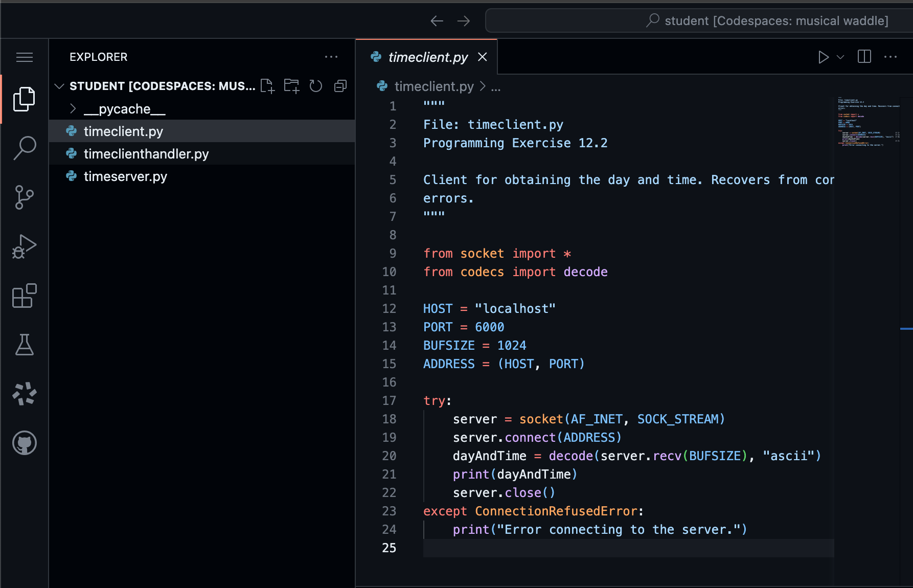Open the Run and Debug view
Screen dimensions: 913x588
point(25,246)
